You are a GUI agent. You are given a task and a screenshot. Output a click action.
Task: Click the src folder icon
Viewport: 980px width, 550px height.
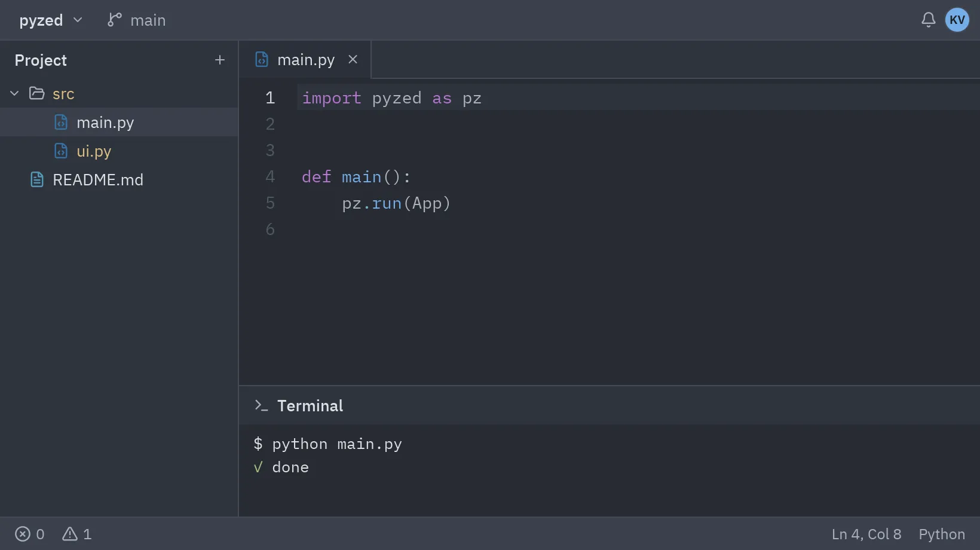(x=37, y=93)
